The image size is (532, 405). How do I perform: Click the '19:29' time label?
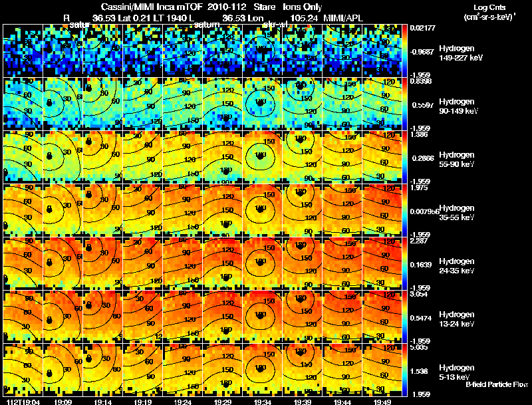(223, 402)
